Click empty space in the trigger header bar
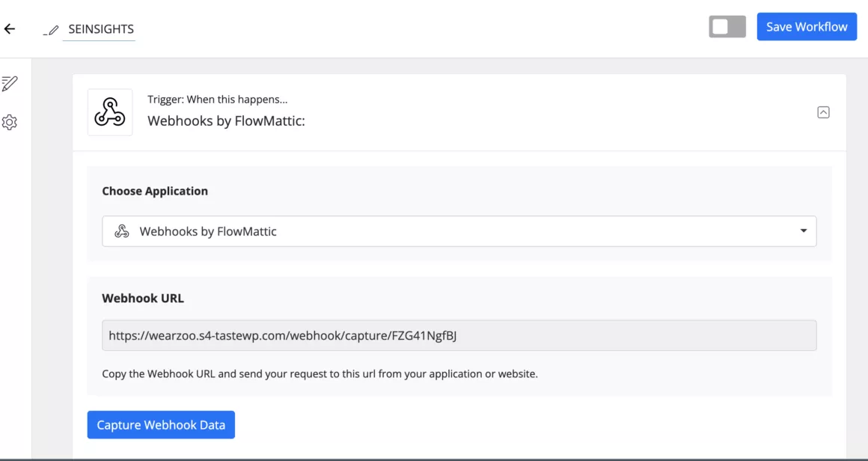This screenshot has width=868, height=461. (561, 112)
